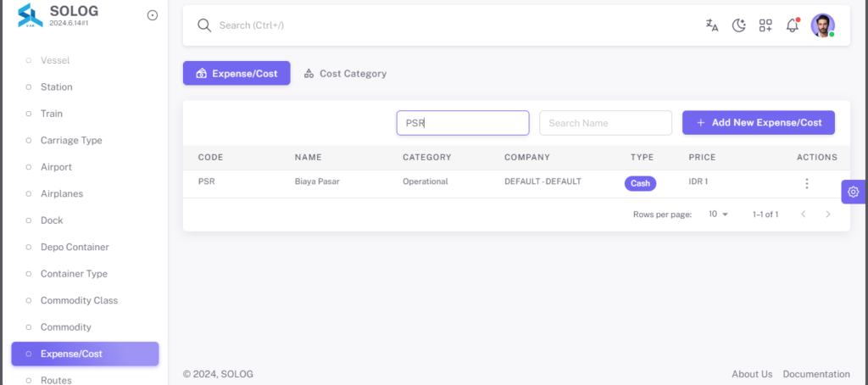Click the SOLOG logo icon
The height and width of the screenshot is (385, 868).
30,15
